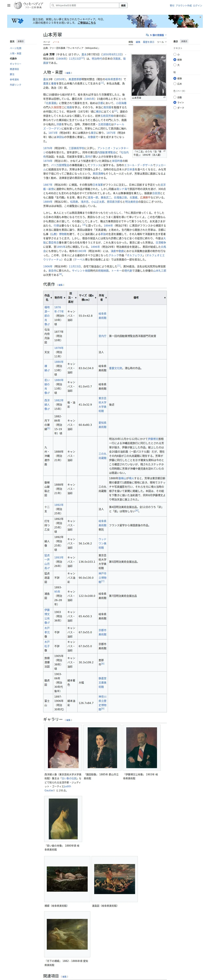Click the アカウント作成 link

coord(184,5)
